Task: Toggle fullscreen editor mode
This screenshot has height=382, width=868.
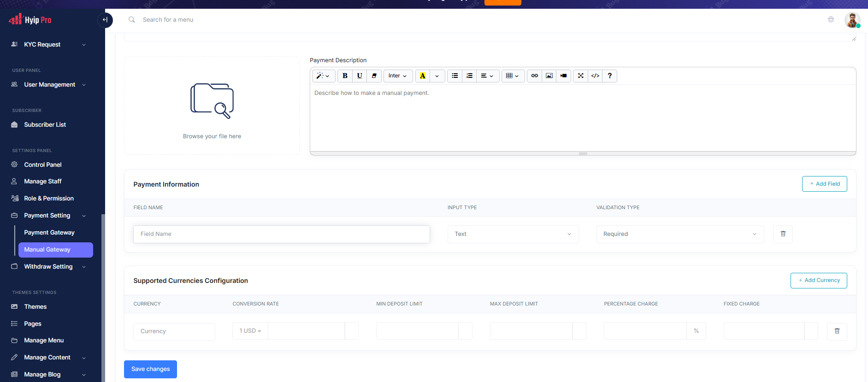Action: pos(581,76)
